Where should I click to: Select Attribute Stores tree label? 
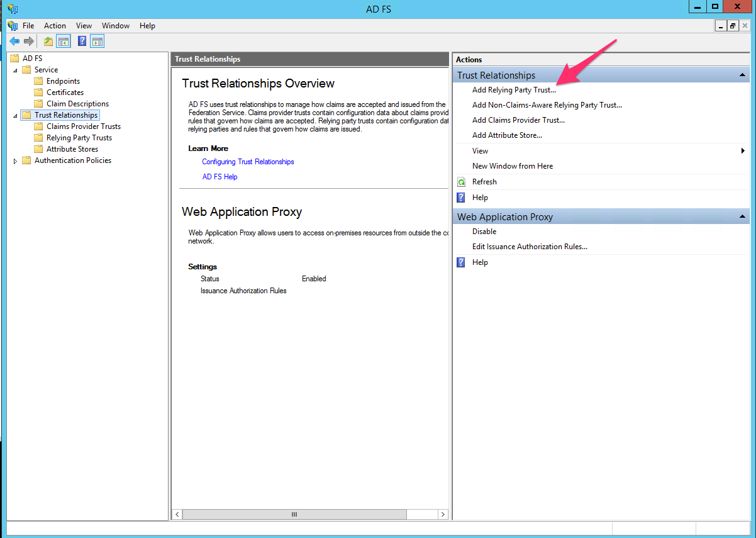(72, 149)
